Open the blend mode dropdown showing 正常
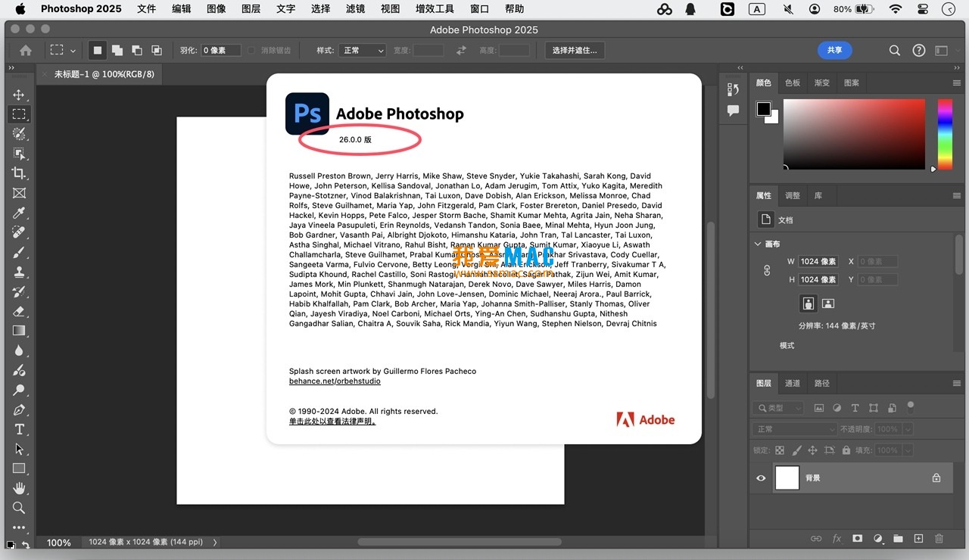 coord(793,428)
